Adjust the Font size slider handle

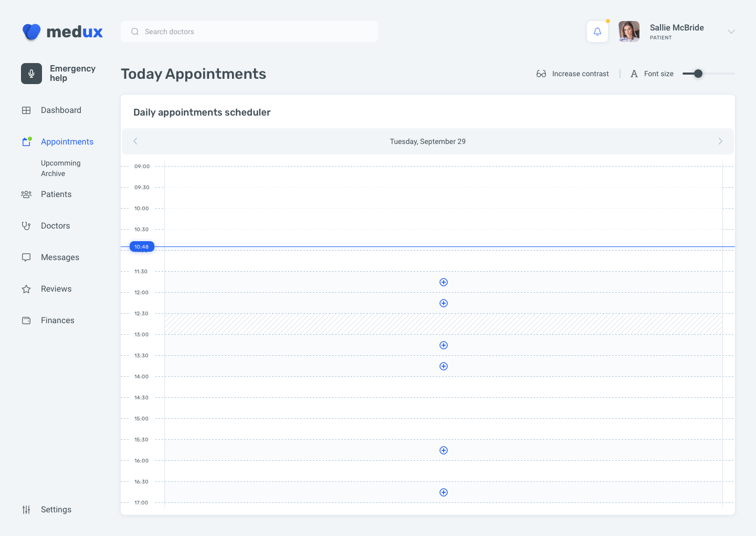click(698, 74)
